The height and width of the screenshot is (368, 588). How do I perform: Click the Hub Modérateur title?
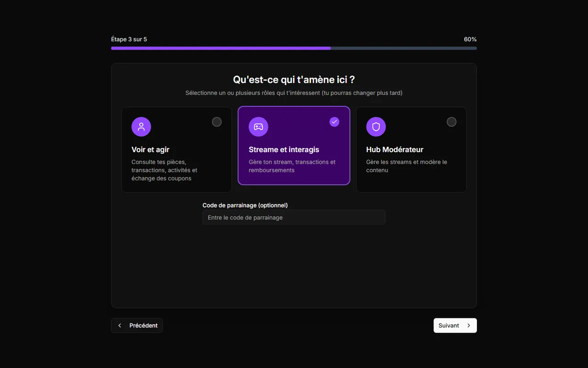point(395,149)
